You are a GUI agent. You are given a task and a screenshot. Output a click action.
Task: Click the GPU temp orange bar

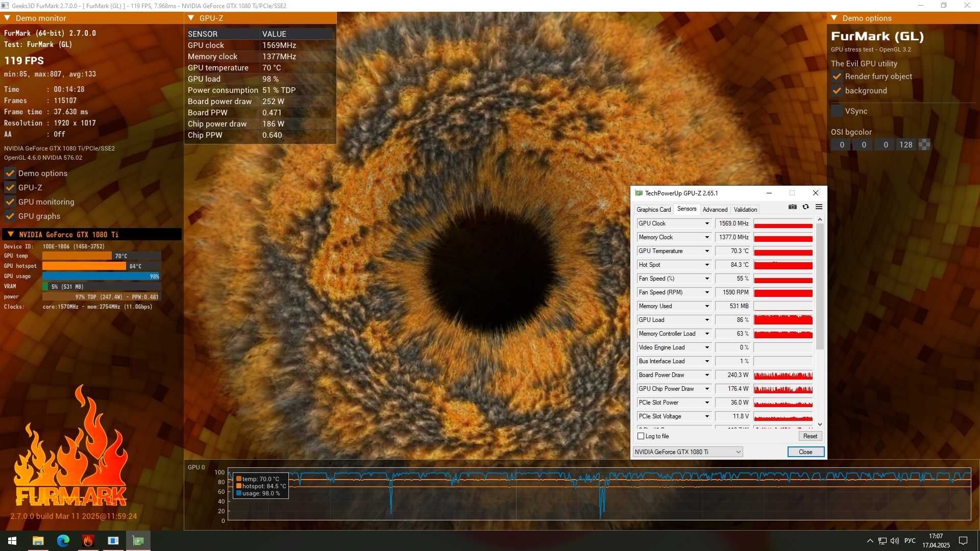(77, 256)
